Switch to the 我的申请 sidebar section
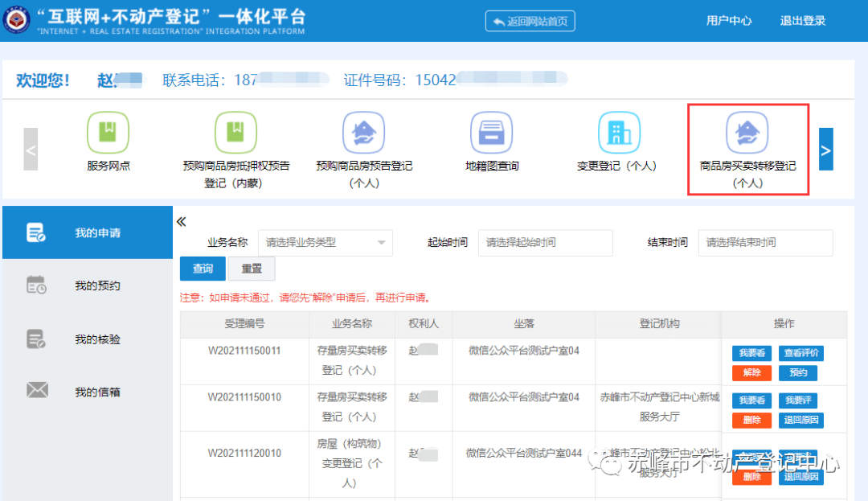This screenshot has width=868, height=501. (x=88, y=232)
